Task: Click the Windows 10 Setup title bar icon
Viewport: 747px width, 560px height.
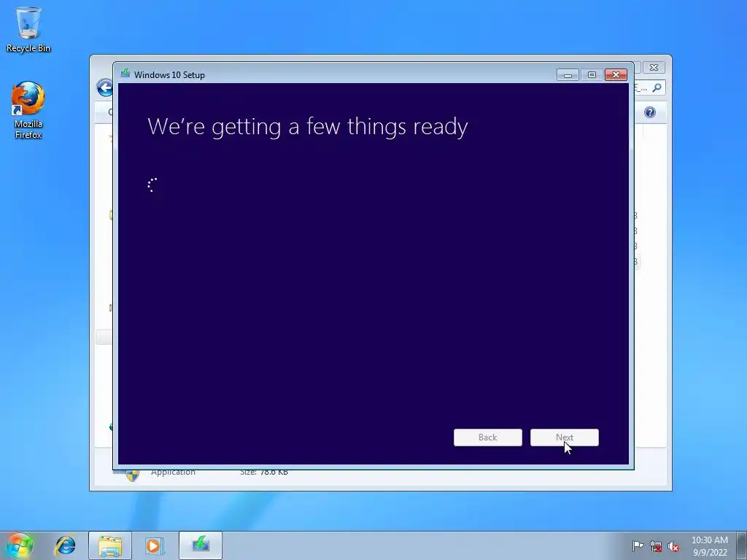Action: pyautogui.click(x=125, y=74)
